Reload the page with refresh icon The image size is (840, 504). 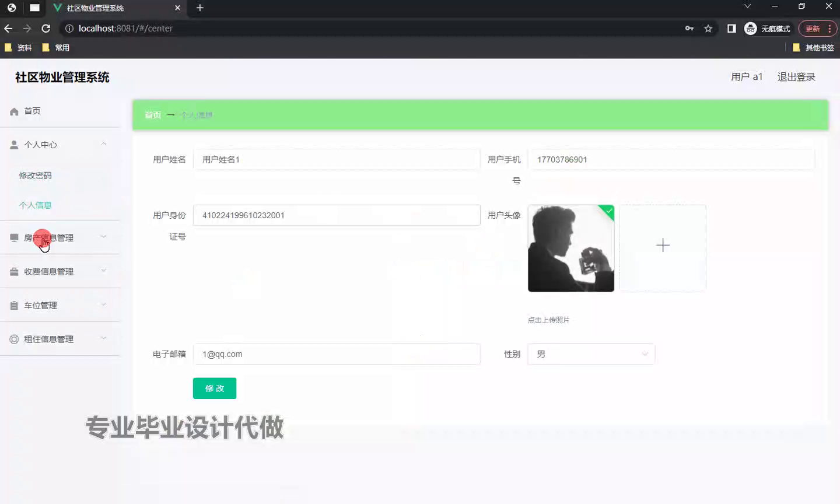pos(46,28)
